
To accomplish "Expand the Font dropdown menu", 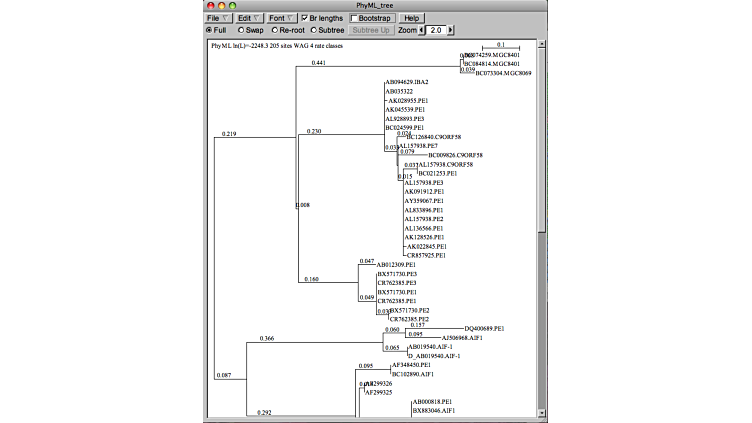I will pos(281,18).
